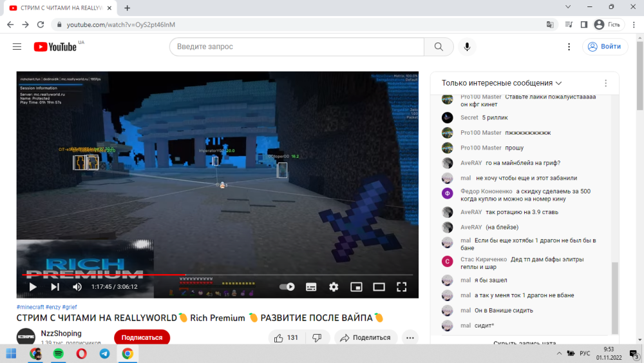The image size is (644, 363).
Task: Open YouTube settings three-dot menu
Action: click(x=569, y=46)
